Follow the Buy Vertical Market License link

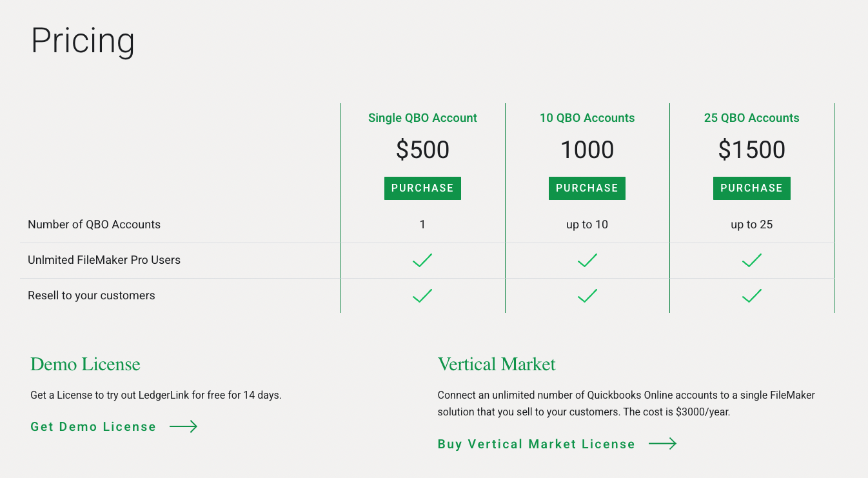pos(536,444)
